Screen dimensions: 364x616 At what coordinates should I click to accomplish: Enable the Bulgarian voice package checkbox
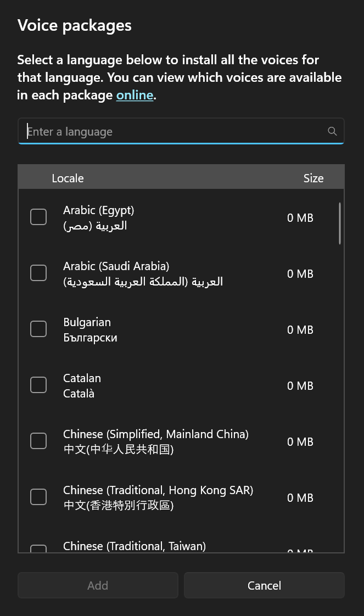[38, 329]
